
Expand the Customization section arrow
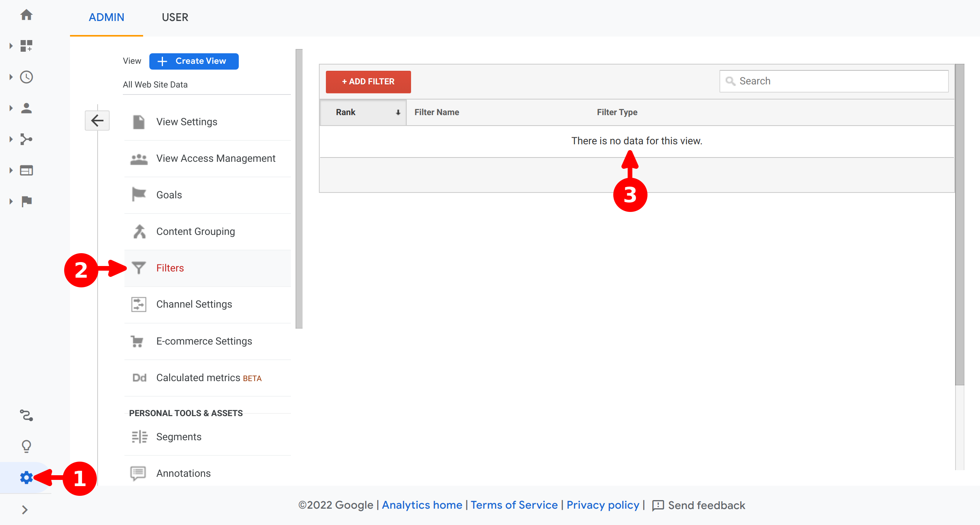click(11, 46)
